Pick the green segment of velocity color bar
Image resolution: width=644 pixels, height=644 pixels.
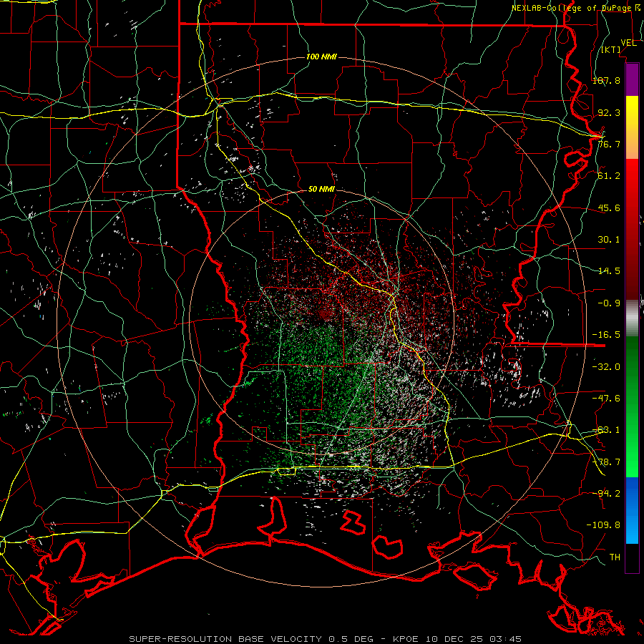click(x=632, y=406)
